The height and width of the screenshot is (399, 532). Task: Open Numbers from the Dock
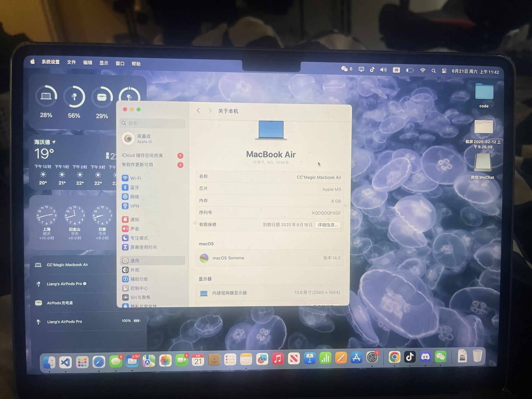326,358
